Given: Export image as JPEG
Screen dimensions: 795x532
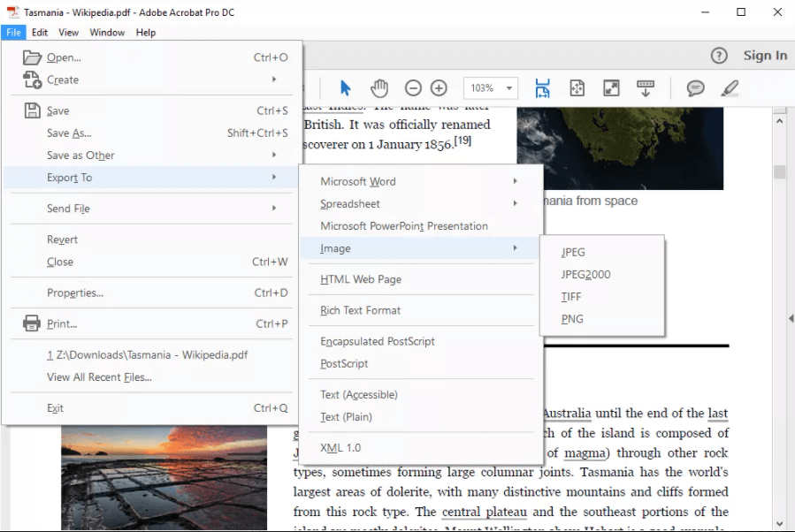Looking at the screenshot, I should 602,252.
